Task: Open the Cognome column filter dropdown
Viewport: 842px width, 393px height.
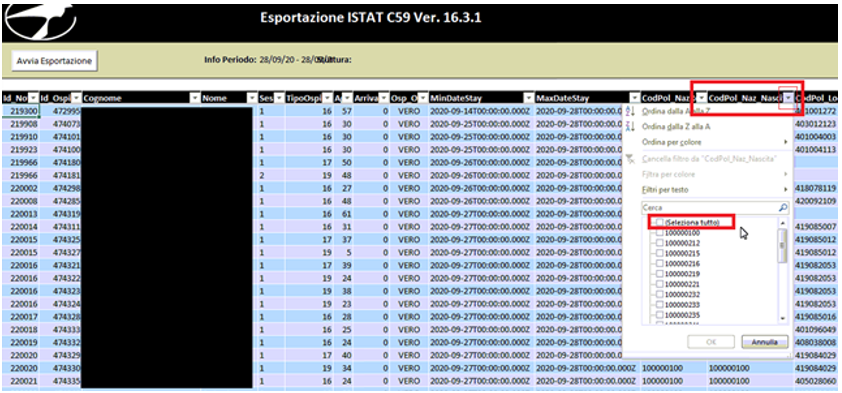Action: (194, 98)
